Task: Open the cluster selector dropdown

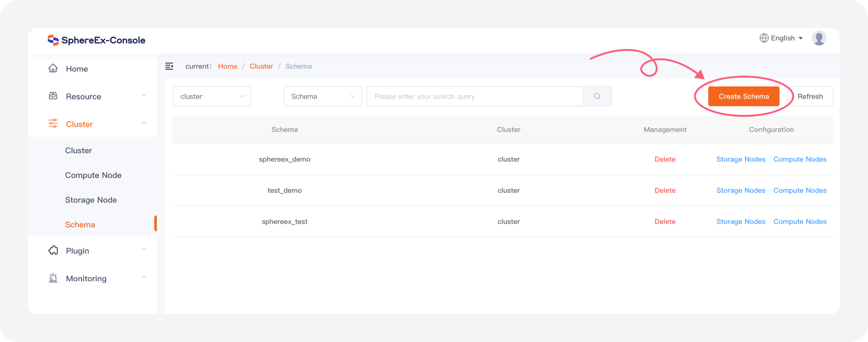Action: pos(211,96)
